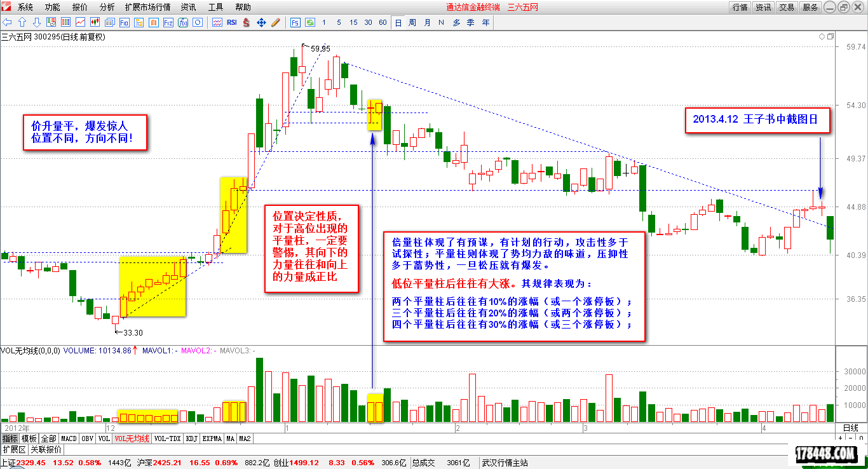Screen dimensions: 868x469
Task: Select the 5-minute period
Action: (339, 22)
